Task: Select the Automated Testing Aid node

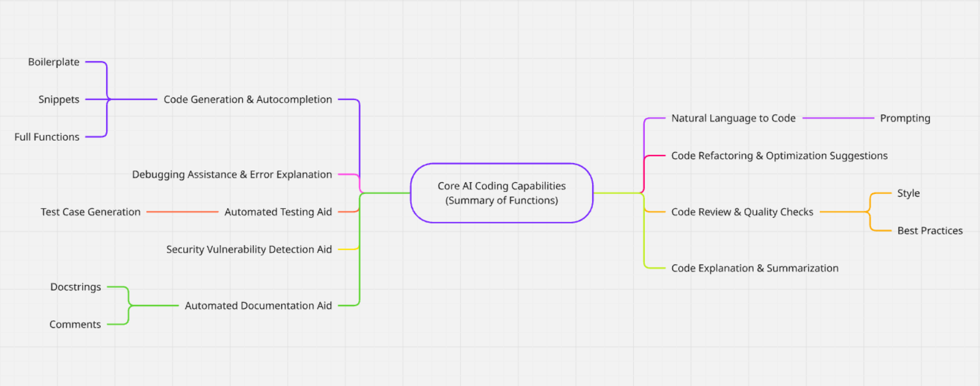Action: pos(278,212)
